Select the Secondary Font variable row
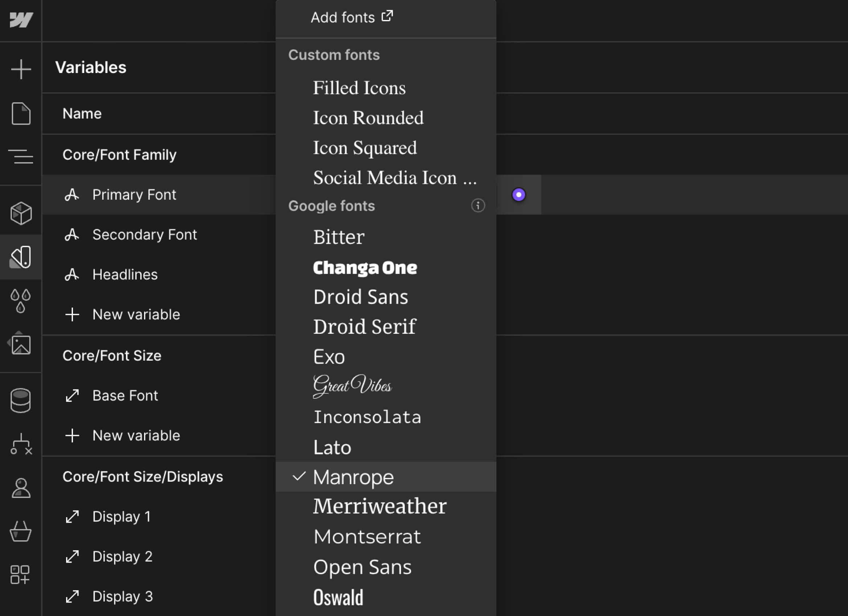Screen dimensions: 848x616 [x=144, y=235]
